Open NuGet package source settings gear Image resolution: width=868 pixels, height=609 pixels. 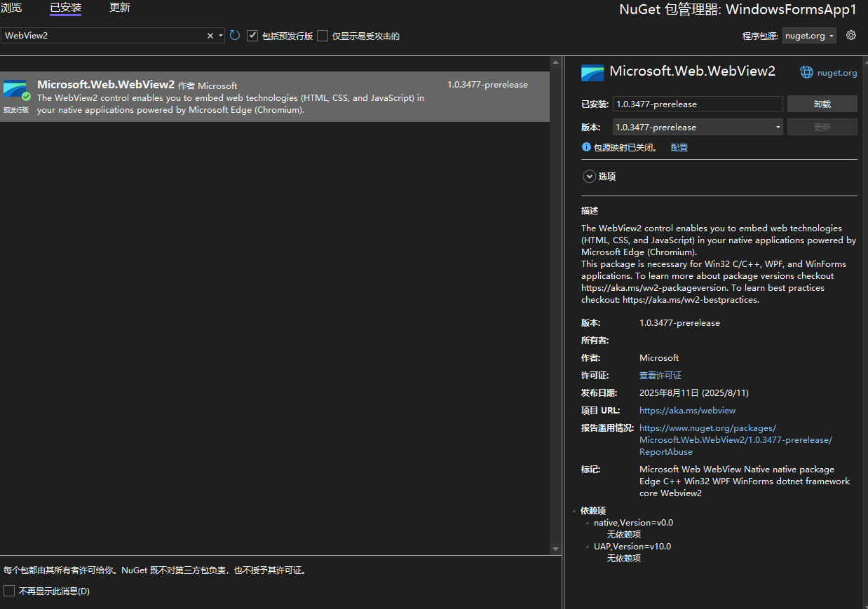click(851, 35)
